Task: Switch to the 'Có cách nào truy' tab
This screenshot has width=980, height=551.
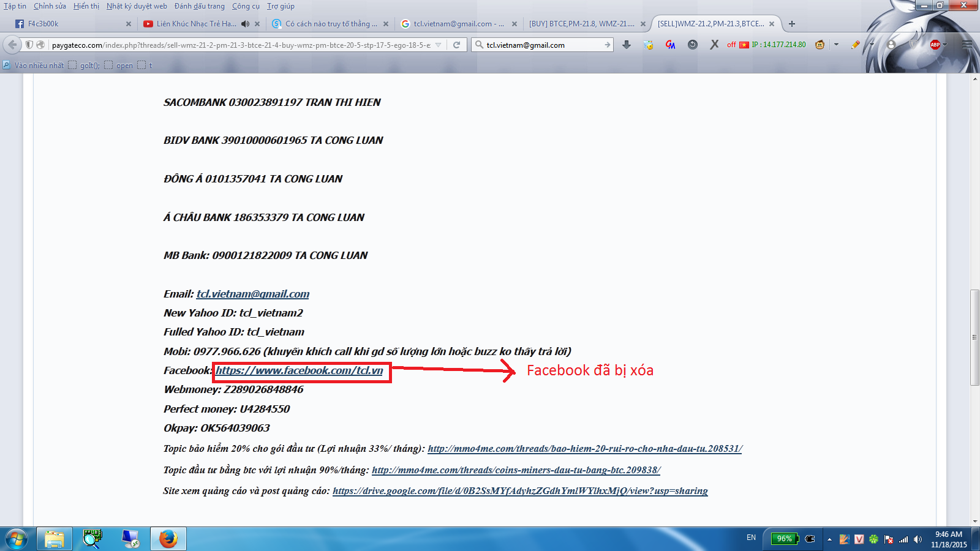Action: pos(331,24)
